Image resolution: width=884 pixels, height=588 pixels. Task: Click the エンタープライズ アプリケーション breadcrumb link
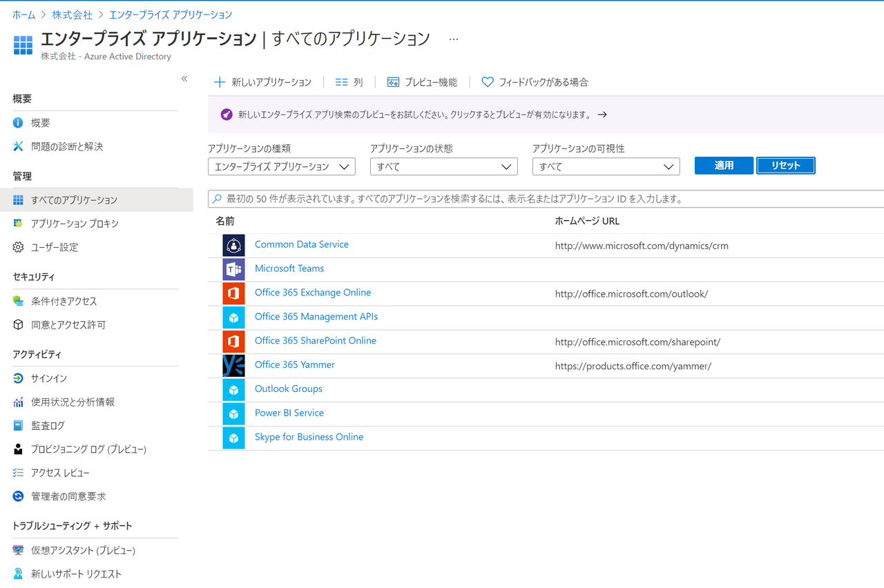[171, 14]
